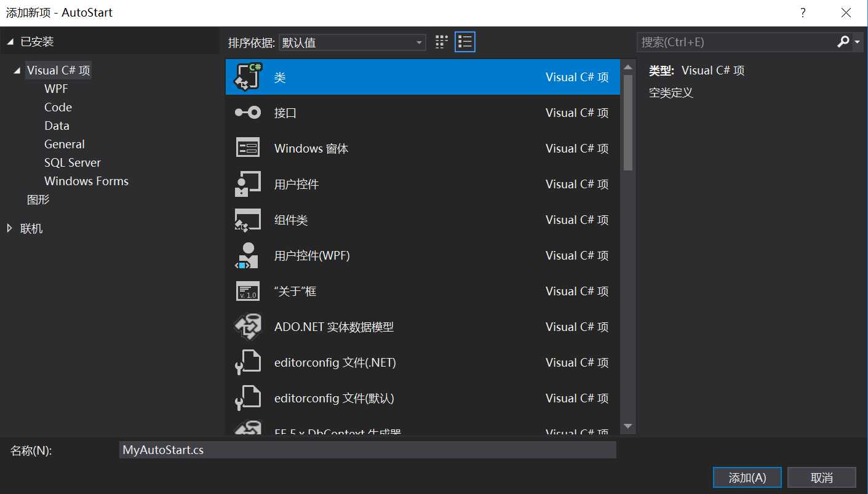Collapse the 已安装 section
The image size is (868, 494).
(x=10, y=42)
